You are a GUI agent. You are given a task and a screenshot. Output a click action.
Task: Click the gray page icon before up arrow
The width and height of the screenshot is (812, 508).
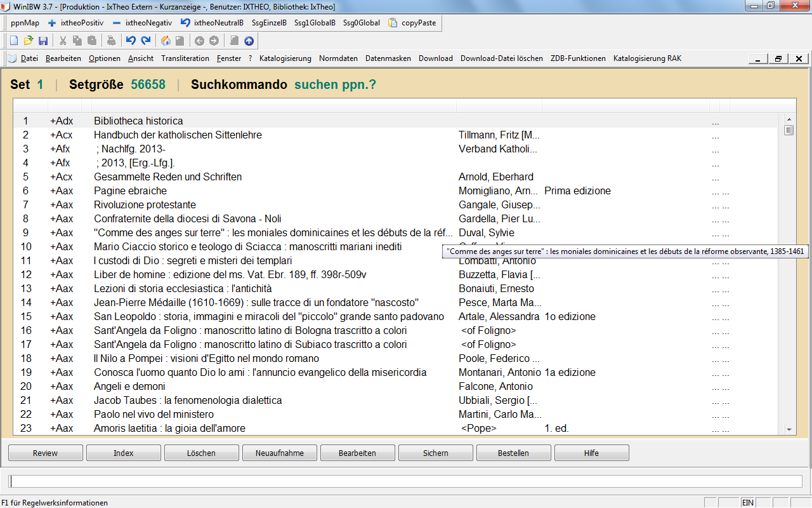[x=234, y=41]
